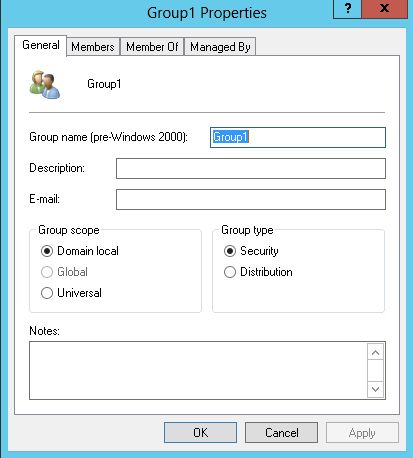413x458 pixels.
Task: Click the Group type label
Action: click(x=247, y=230)
